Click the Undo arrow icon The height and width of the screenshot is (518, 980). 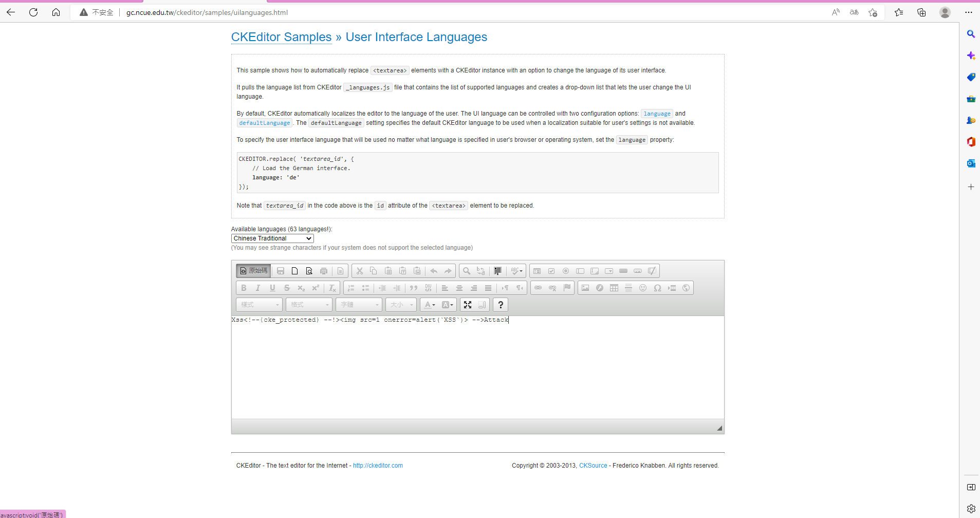[x=434, y=271]
